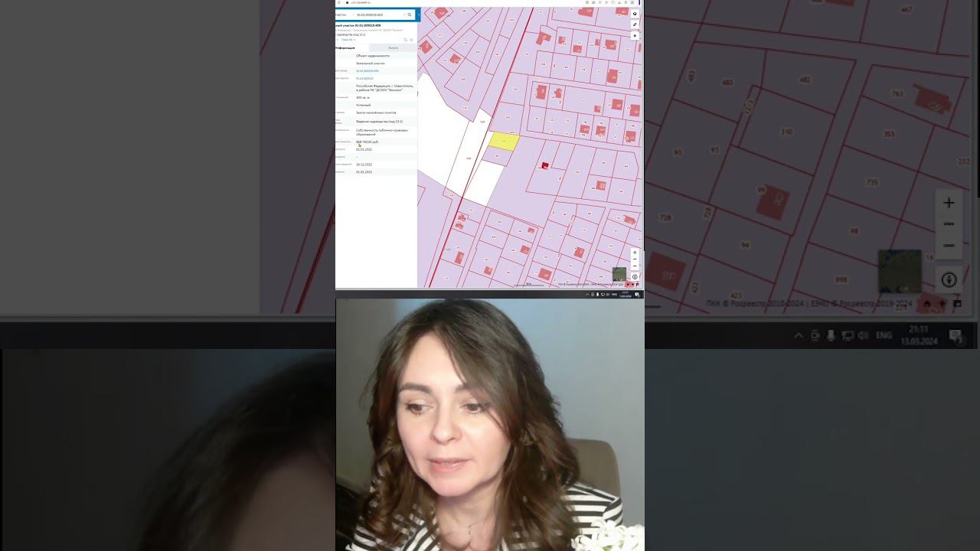Open cadastral number link 91:01:005019:459
The height and width of the screenshot is (551, 980).
[x=367, y=71]
